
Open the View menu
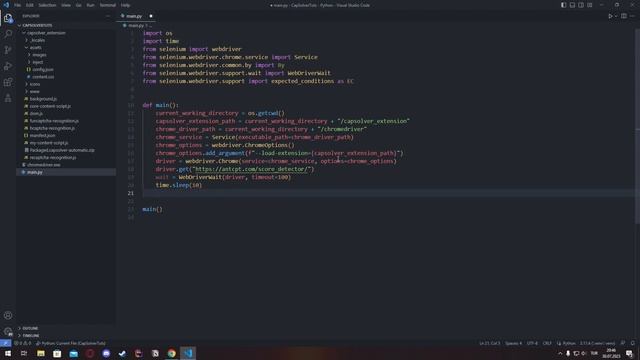pyautogui.click(x=66, y=5)
